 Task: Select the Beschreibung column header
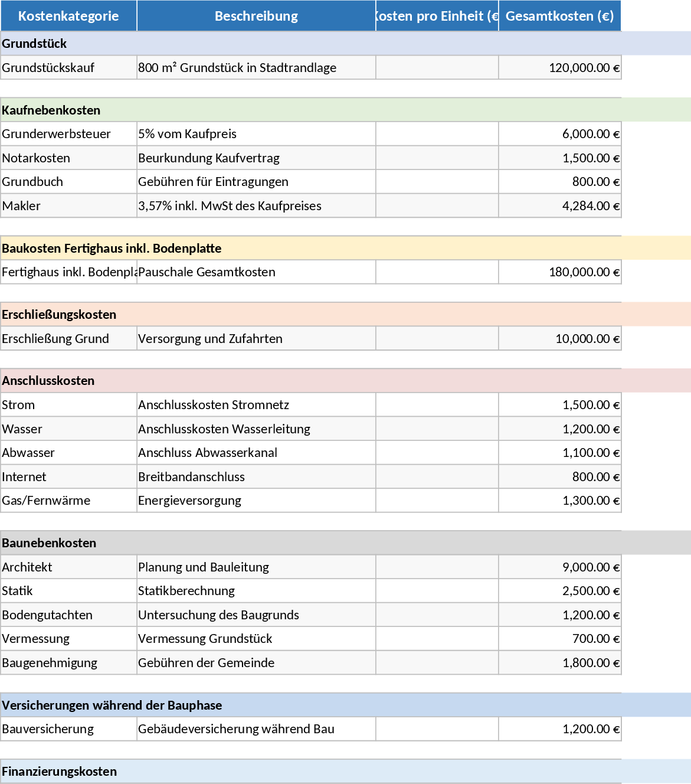click(x=256, y=16)
